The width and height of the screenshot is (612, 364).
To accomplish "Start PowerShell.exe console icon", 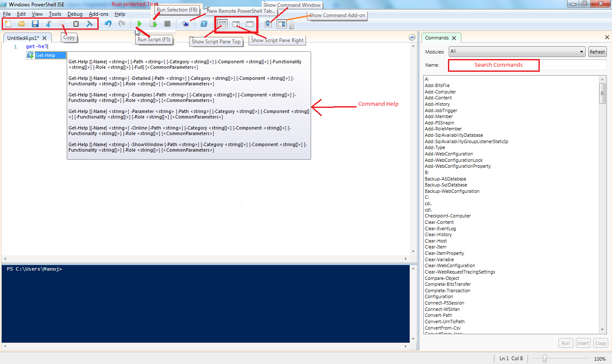I will 204,24.
